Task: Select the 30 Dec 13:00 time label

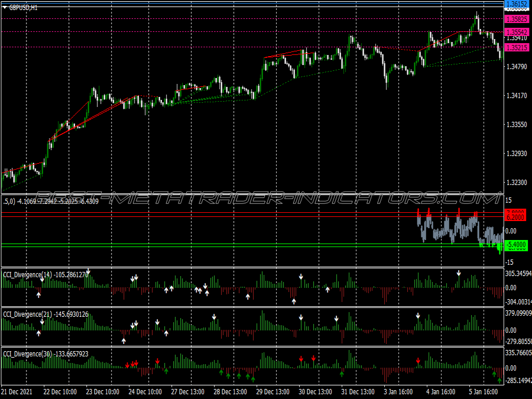Action: pyautogui.click(x=315, y=392)
